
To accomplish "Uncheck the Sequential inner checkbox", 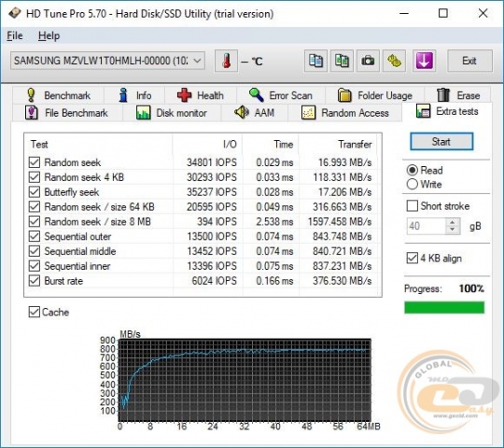I will (35, 266).
